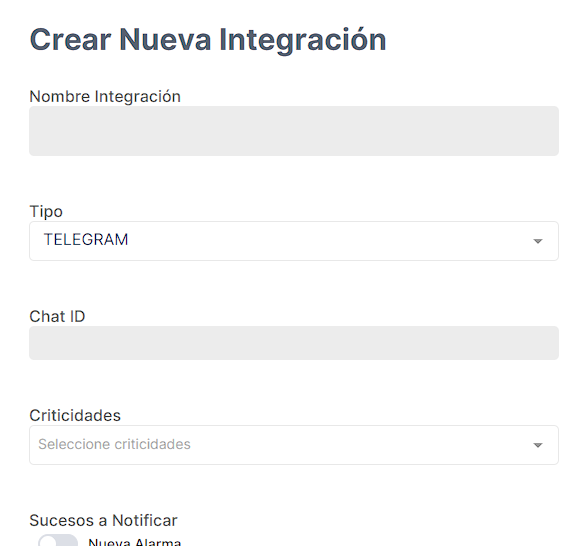Click the Criticidades dropdown caret arrow
Viewport: 586px width, 546px height.
point(537,445)
